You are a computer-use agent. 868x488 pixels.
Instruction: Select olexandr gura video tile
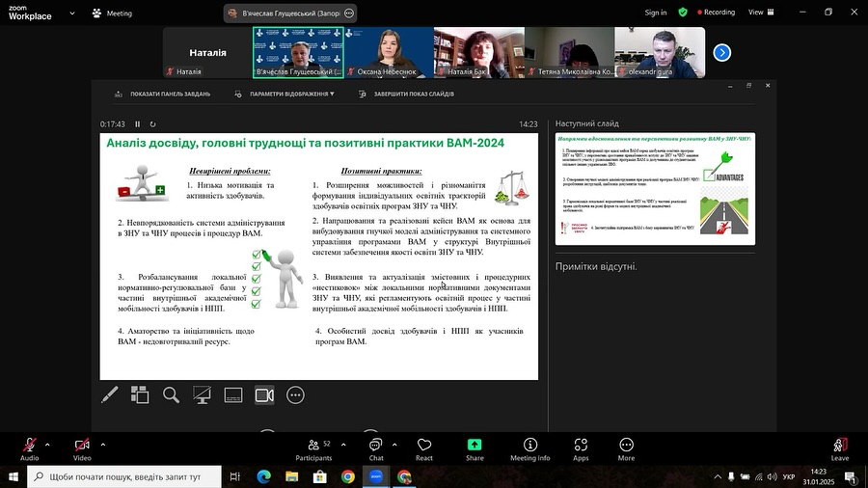[x=660, y=53]
